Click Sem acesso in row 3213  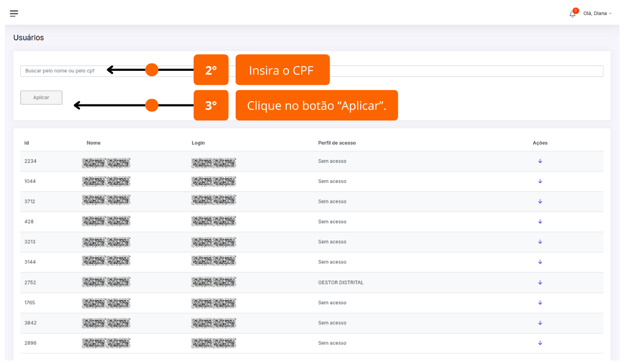[332, 242]
